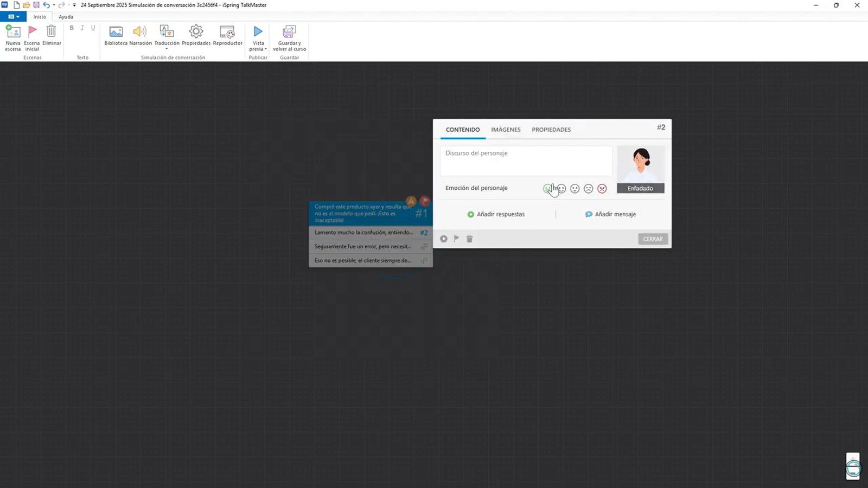Undo the last action
868x488 pixels.
pos(46,5)
